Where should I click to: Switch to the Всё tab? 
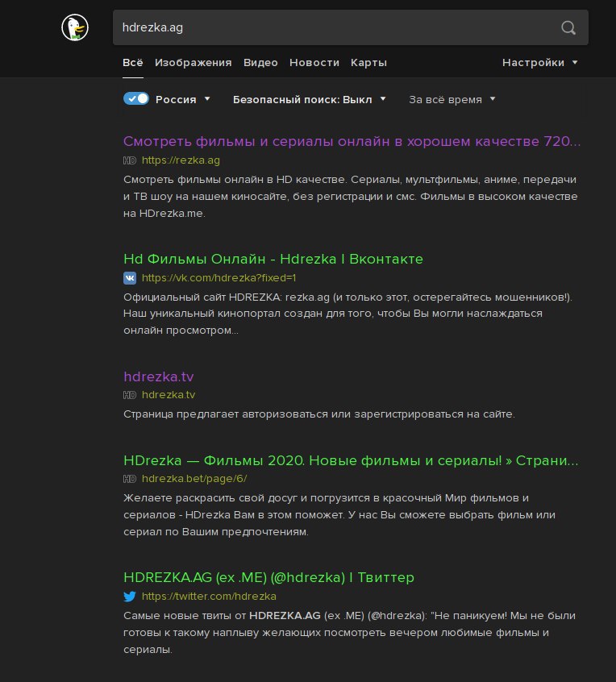pos(133,63)
